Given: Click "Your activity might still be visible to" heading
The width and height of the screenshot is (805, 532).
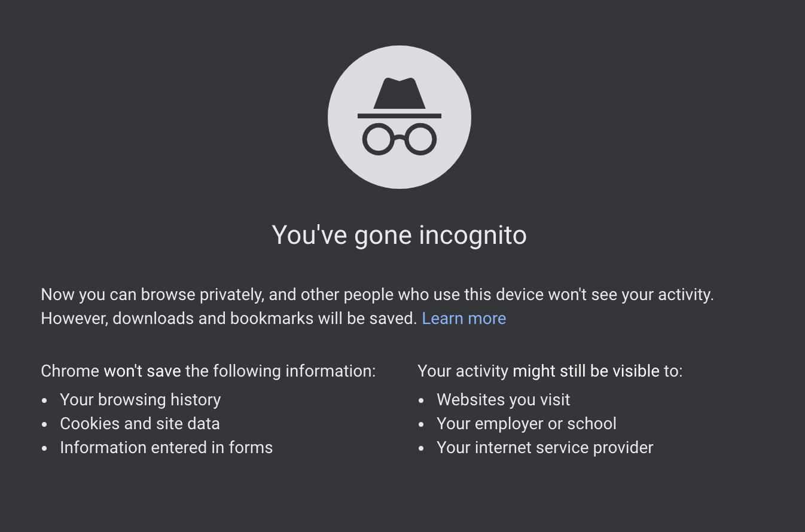Looking at the screenshot, I should (x=550, y=371).
